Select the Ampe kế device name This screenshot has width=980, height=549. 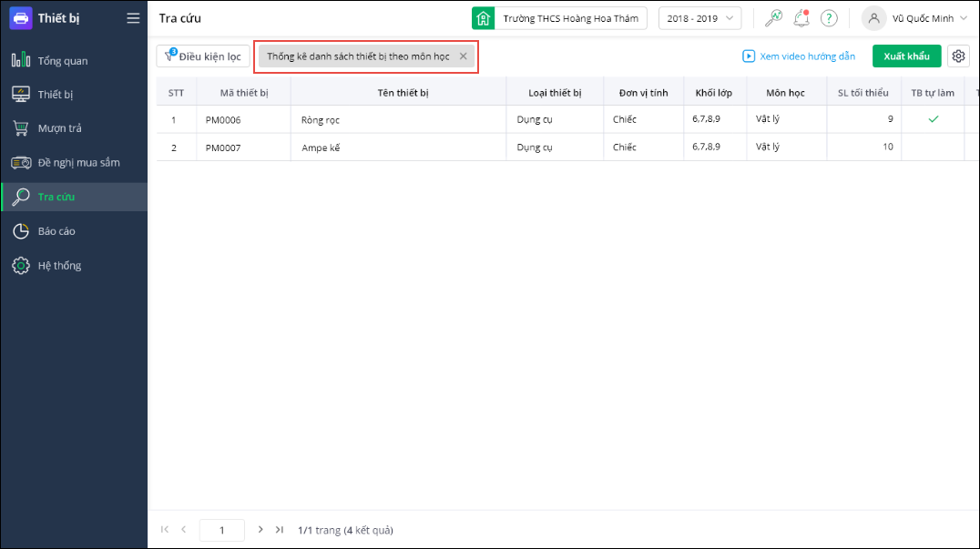pyautogui.click(x=321, y=148)
